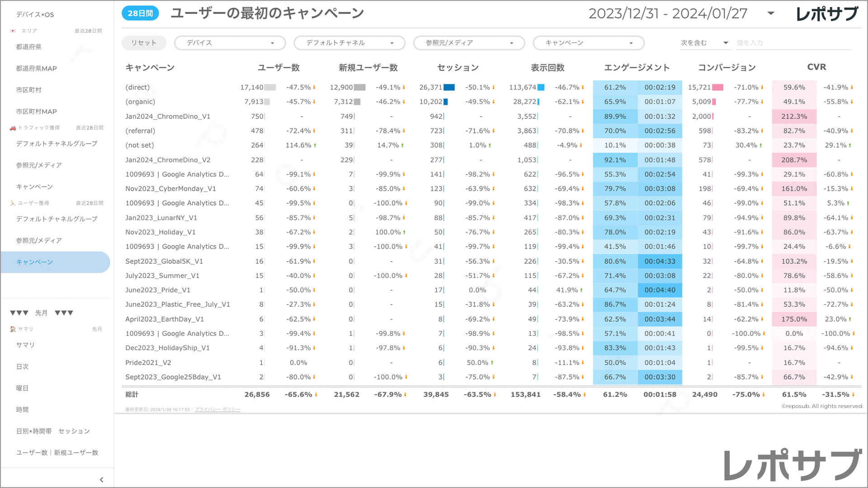This screenshot has height=488, width=868.
Task: Open the キャンペーン filter dropdown
Action: pos(588,43)
